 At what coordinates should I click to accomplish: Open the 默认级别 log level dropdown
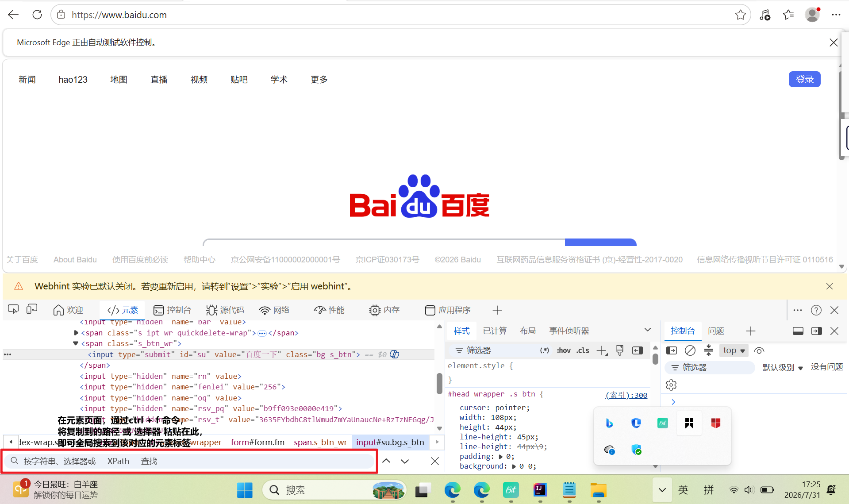click(782, 368)
